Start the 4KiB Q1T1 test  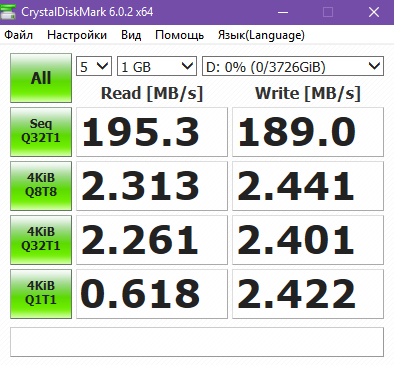click(41, 294)
